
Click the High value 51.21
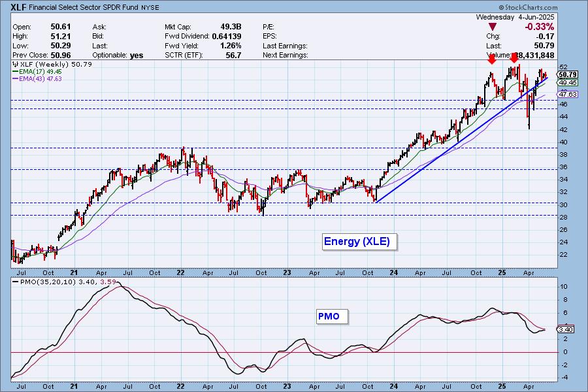pos(61,36)
